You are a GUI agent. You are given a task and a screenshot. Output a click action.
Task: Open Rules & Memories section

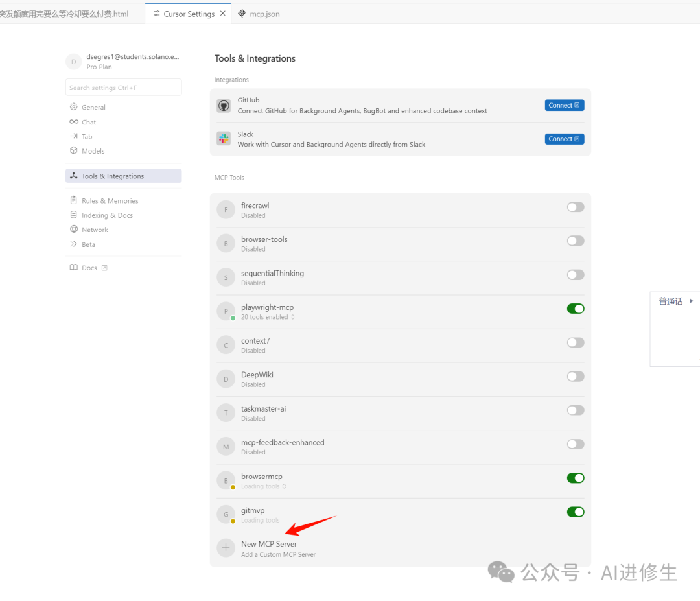coord(123,200)
